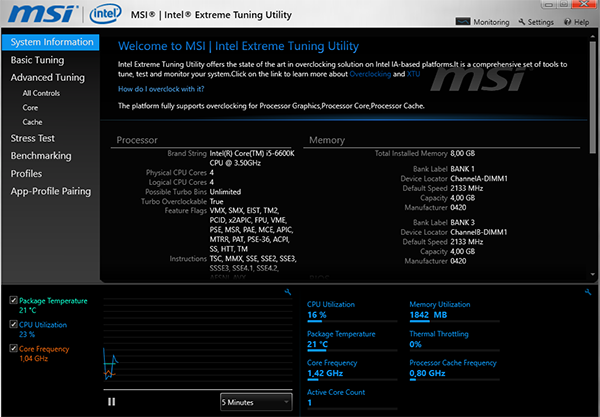Click the Memory section heading

[x=327, y=140]
